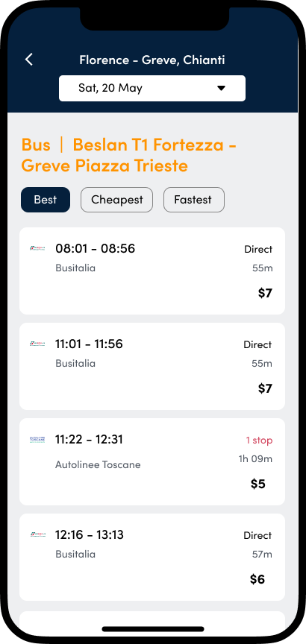Tap the back arrow icon
Viewport: 306px width, 644px height.
point(29,60)
